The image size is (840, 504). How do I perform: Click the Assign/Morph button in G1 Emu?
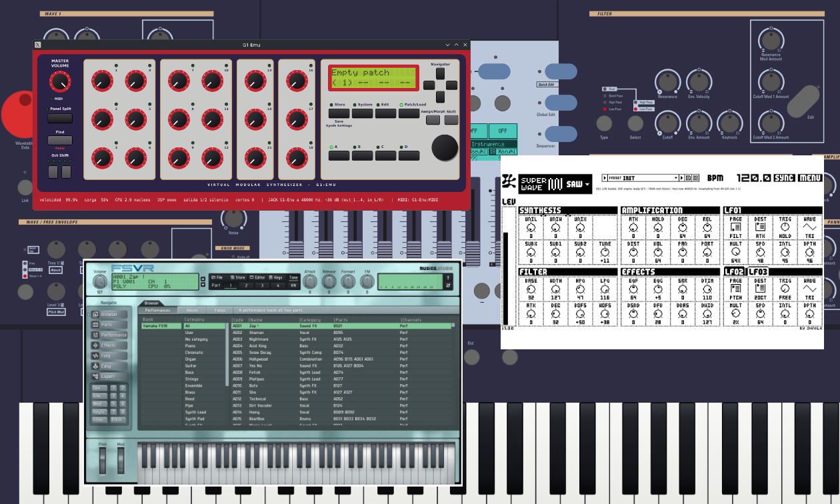(433, 120)
